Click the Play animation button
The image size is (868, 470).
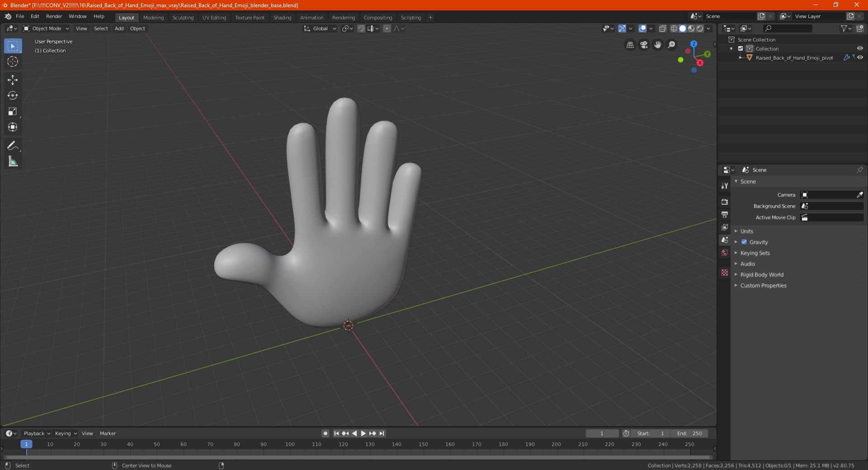pyautogui.click(x=363, y=433)
